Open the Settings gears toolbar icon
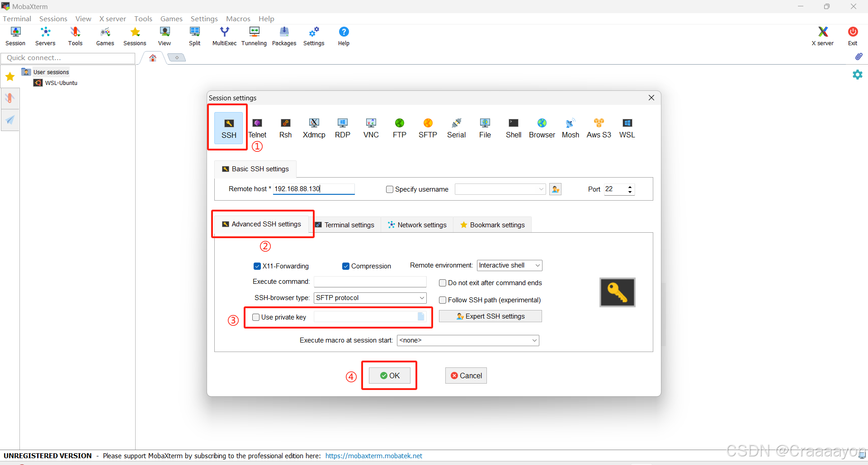The height and width of the screenshot is (465, 868). click(314, 36)
